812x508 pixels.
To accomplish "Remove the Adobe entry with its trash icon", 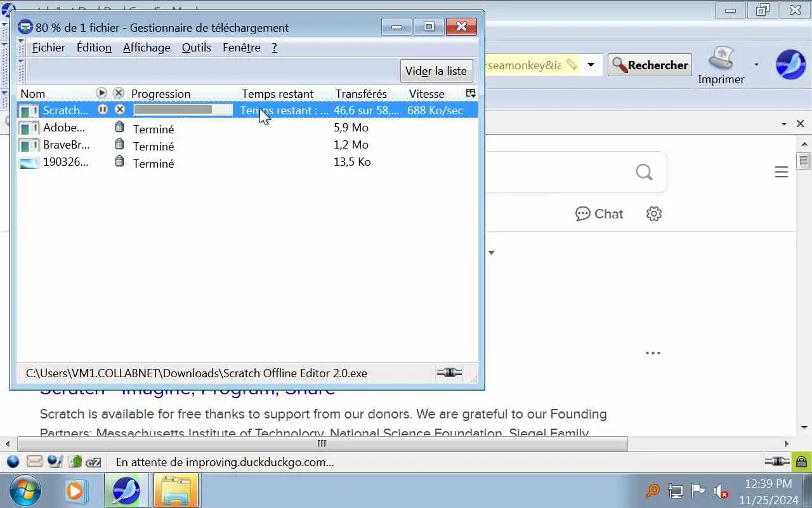I will click(x=119, y=127).
